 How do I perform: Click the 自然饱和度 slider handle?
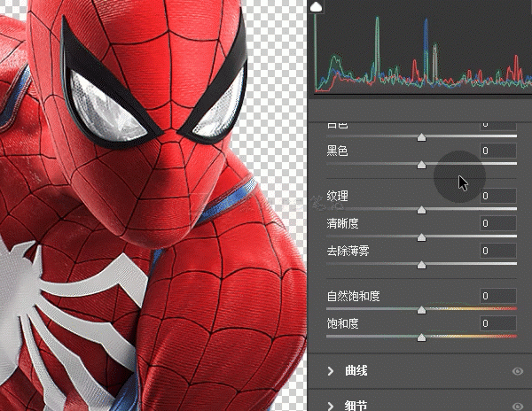[x=421, y=310]
